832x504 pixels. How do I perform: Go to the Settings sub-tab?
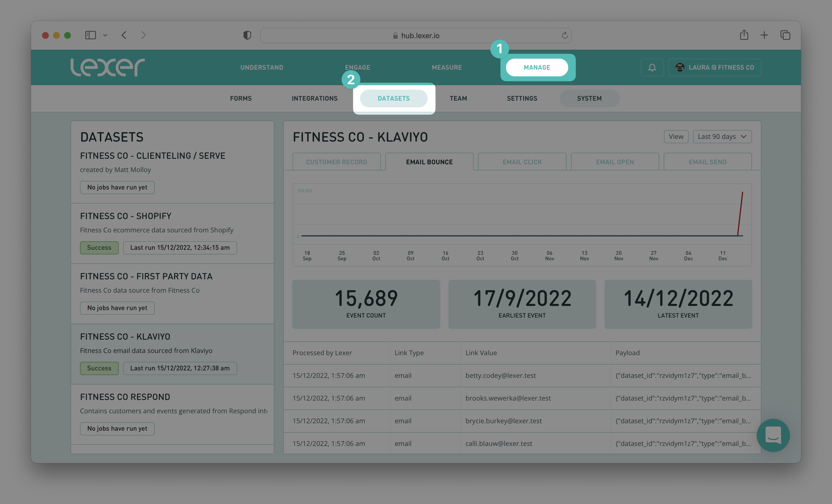tap(522, 98)
